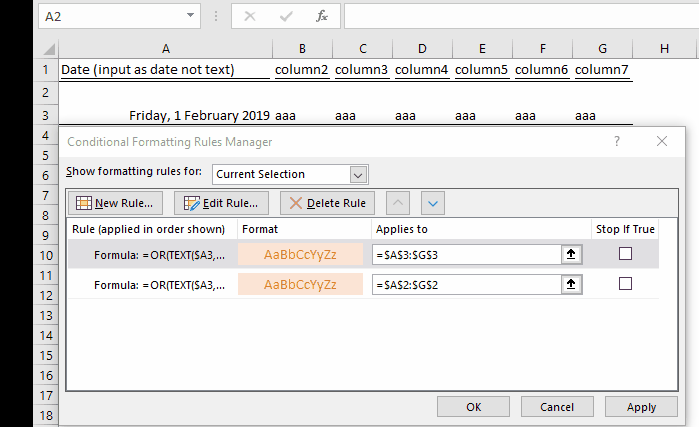Collapse dialog for $A$2:$G$2 range

573,284
